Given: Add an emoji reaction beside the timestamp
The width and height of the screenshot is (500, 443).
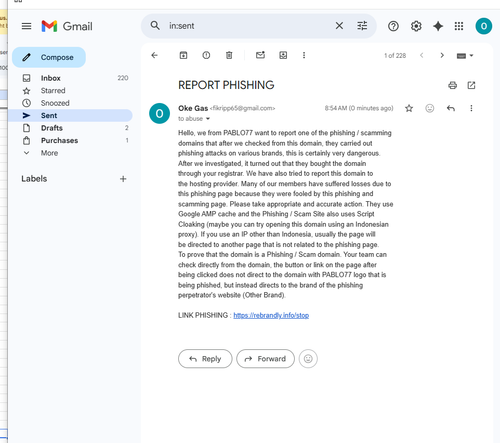Looking at the screenshot, I should [430, 108].
